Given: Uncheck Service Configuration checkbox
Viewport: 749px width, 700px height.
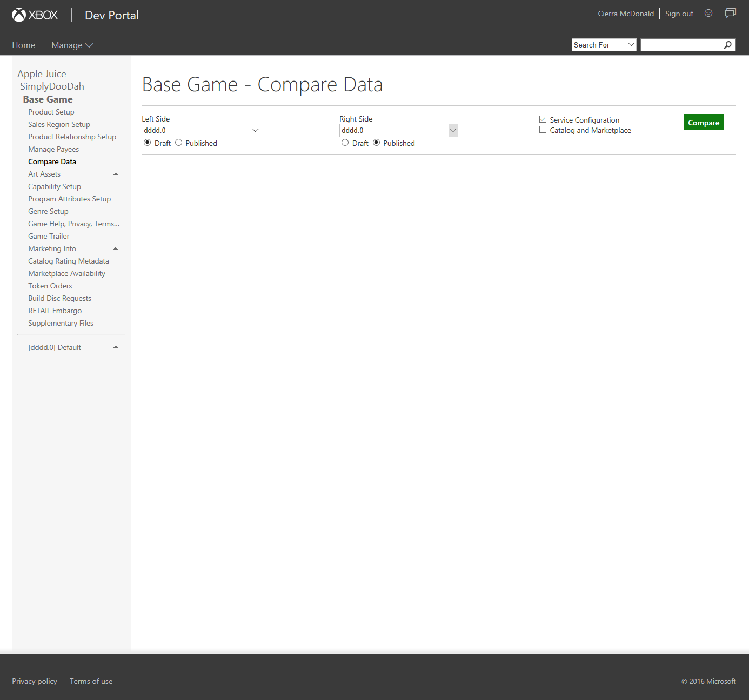Looking at the screenshot, I should pyautogui.click(x=543, y=119).
